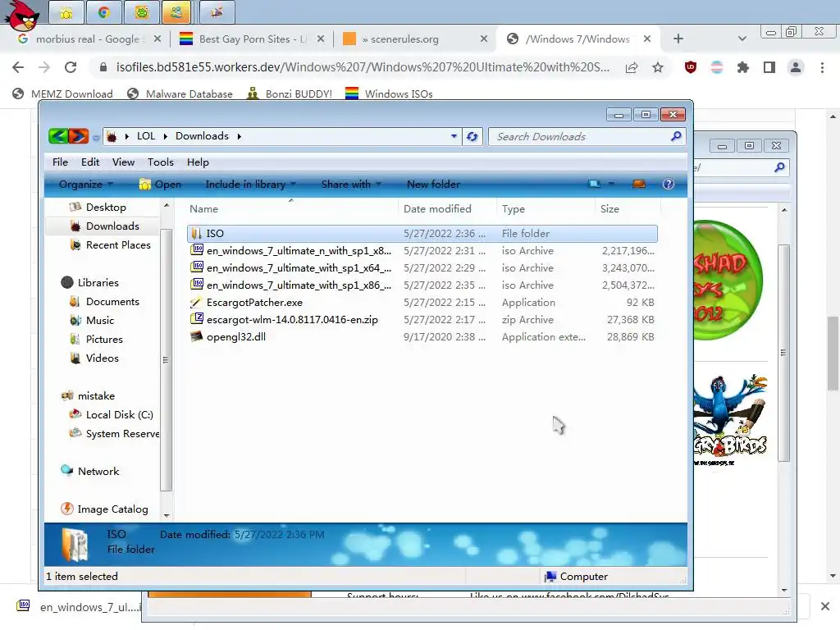
Task: Expand Include in library dropdown
Action: (x=251, y=185)
